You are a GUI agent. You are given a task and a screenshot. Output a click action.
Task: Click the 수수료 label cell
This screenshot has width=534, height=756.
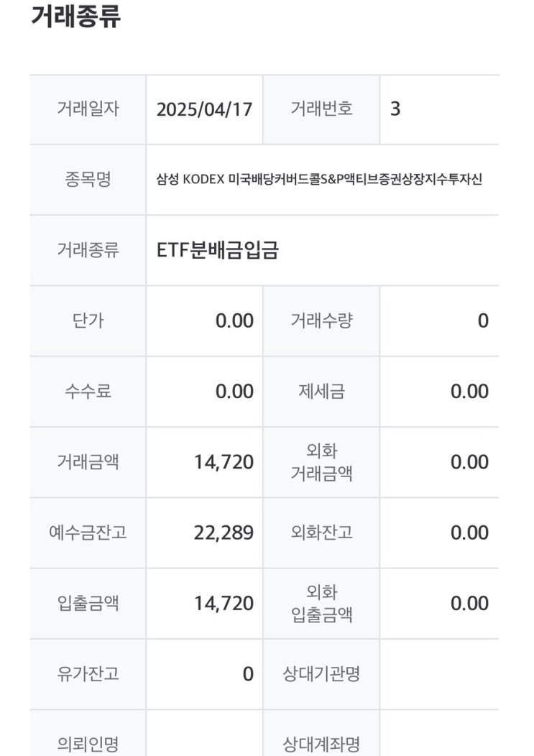click(88, 391)
